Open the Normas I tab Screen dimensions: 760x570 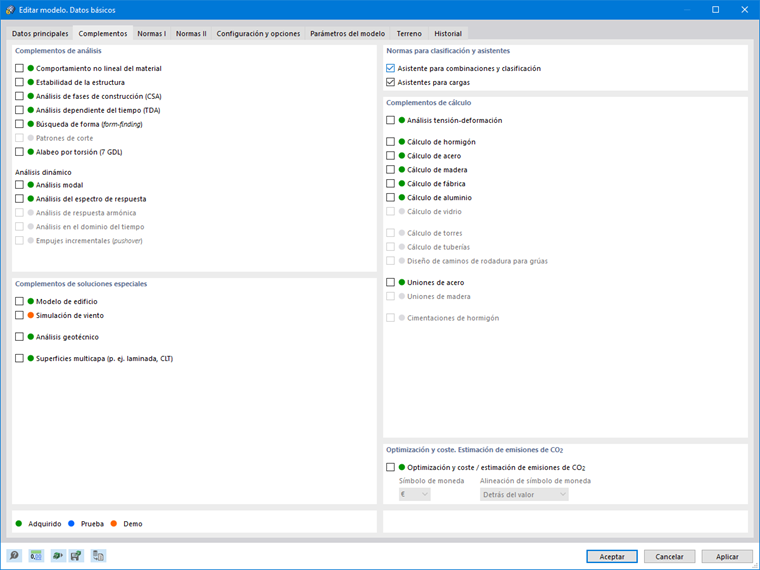tap(152, 33)
